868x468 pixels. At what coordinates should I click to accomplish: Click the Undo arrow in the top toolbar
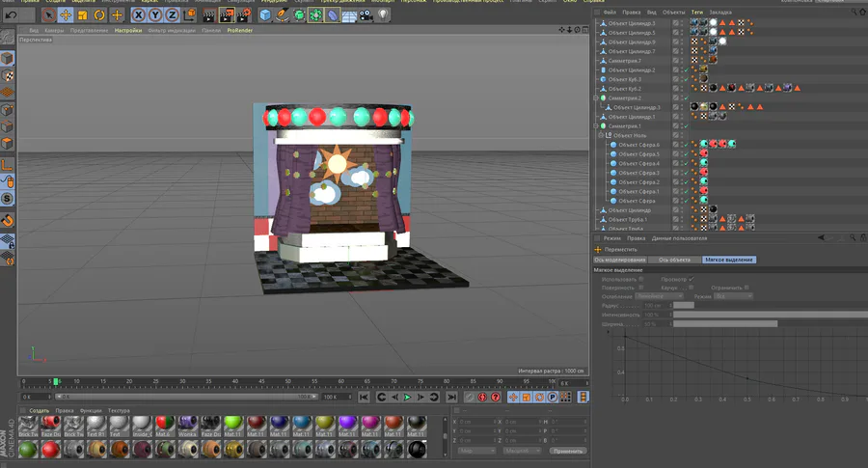point(11,14)
